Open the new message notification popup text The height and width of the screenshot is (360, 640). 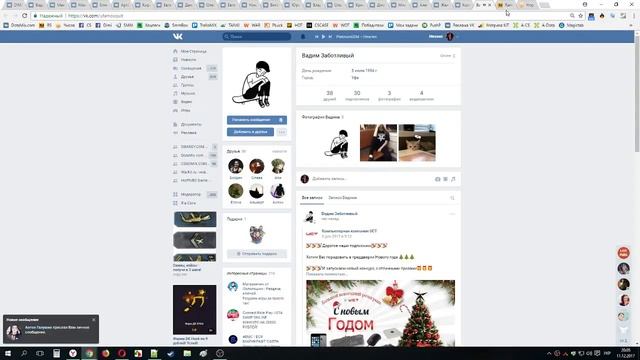tap(57, 330)
